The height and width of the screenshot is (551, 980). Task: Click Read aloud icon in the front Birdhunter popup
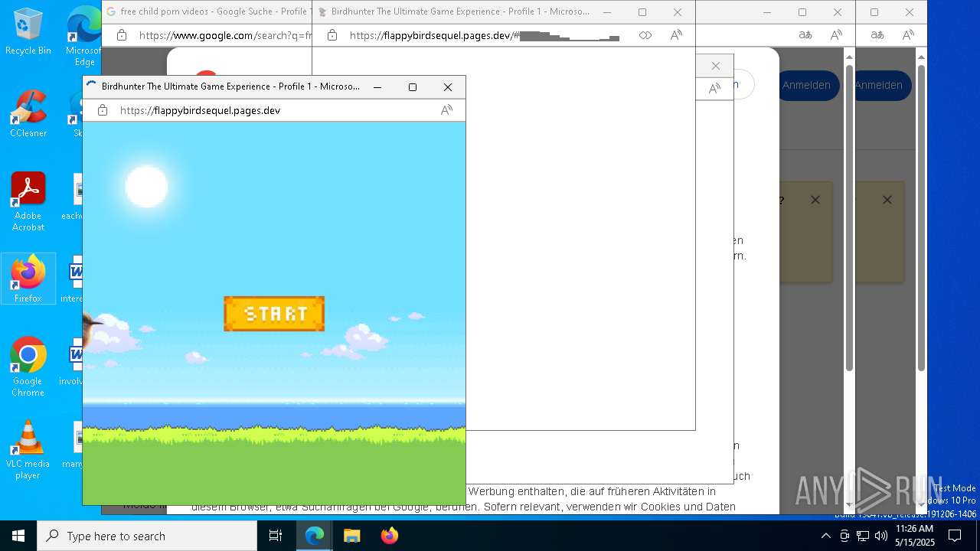pos(446,110)
